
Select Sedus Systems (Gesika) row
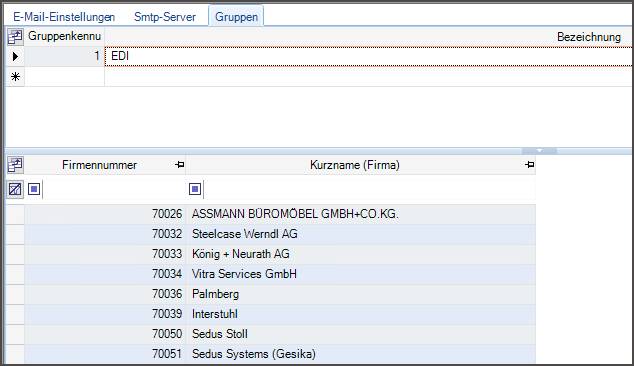point(361,354)
